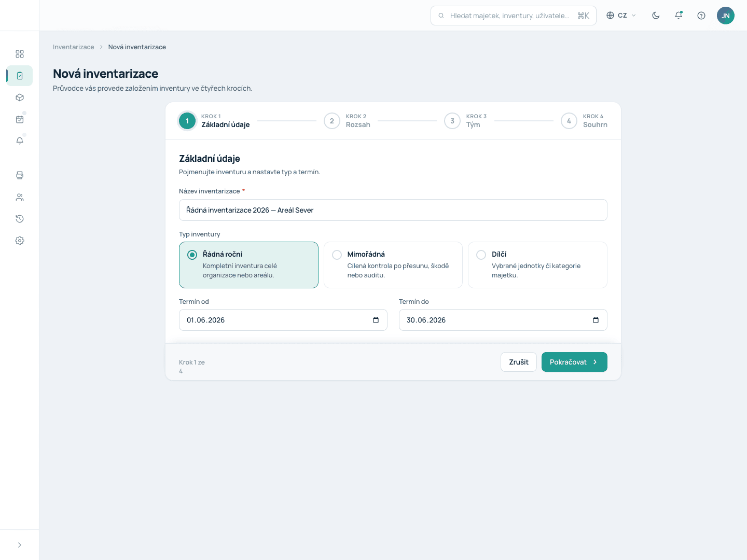Viewport: 747px width, 560px height.
Task: Select the Dílčí inventory type
Action: pos(537,265)
